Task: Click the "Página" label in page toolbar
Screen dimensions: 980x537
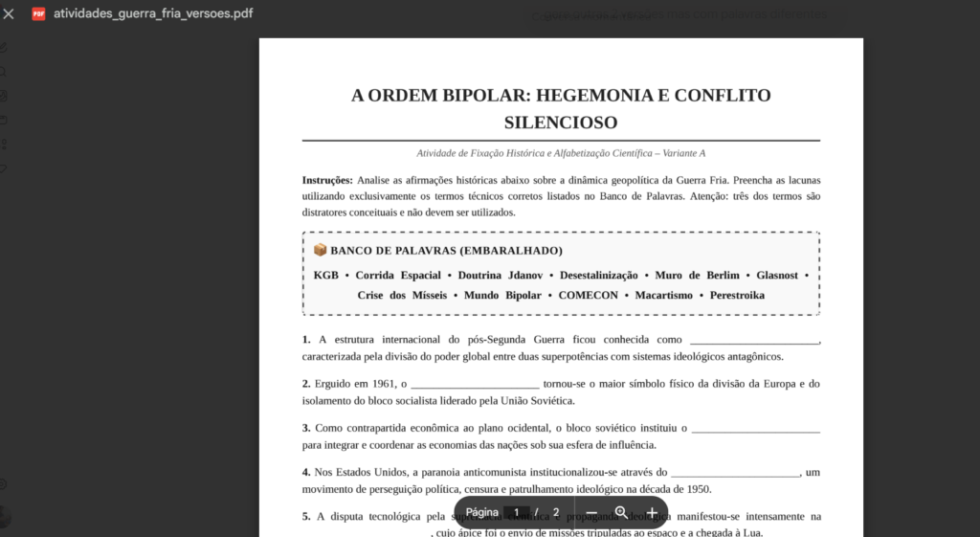Action: (482, 512)
